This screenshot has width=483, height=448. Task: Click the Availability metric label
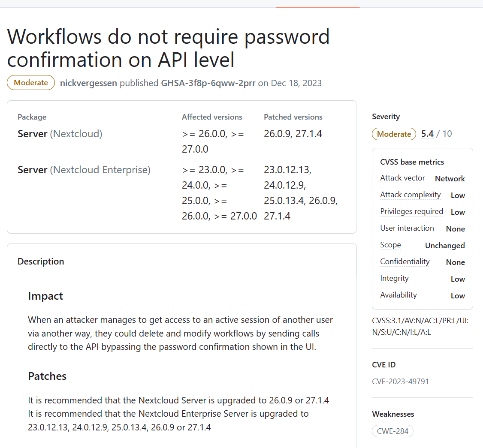(398, 295)
